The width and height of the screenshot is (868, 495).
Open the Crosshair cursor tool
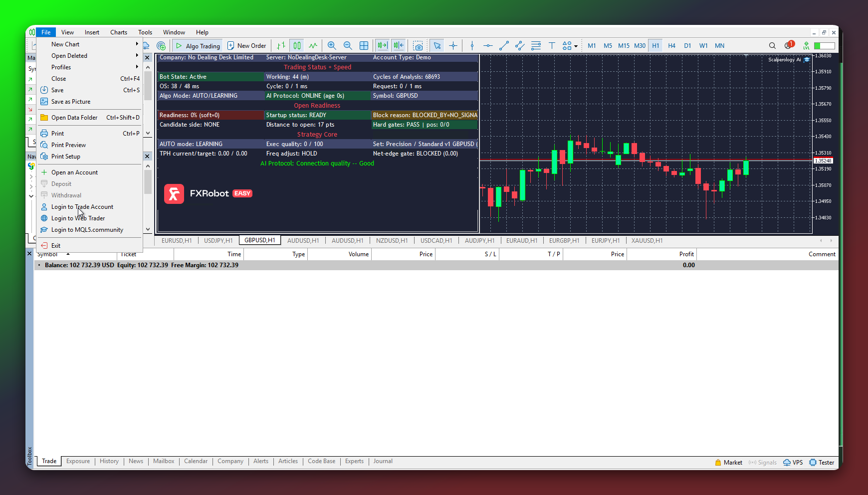453,45
